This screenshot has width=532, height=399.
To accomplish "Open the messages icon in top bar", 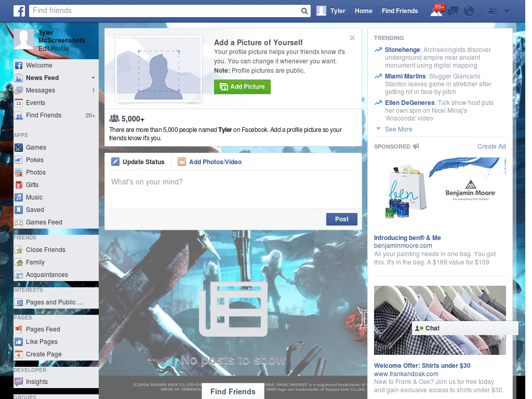I will tap(453, 11).
